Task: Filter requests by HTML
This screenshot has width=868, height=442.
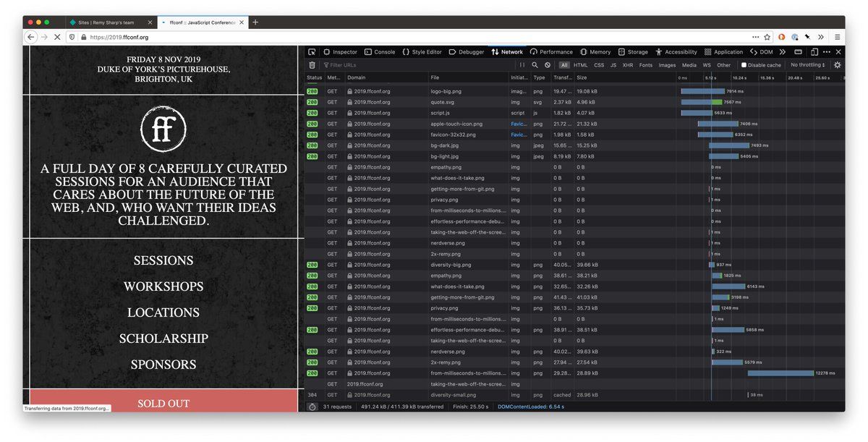Action: [x=581, y=65]
